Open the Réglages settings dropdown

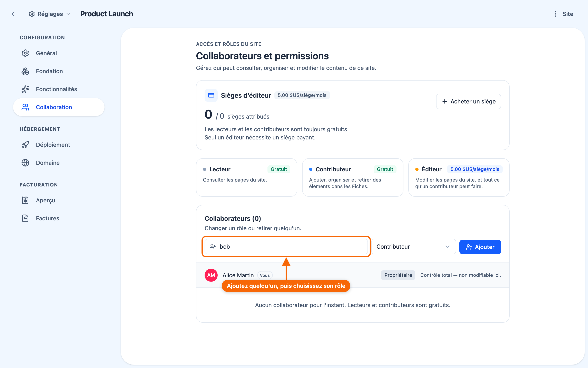[x=50, y=14]
